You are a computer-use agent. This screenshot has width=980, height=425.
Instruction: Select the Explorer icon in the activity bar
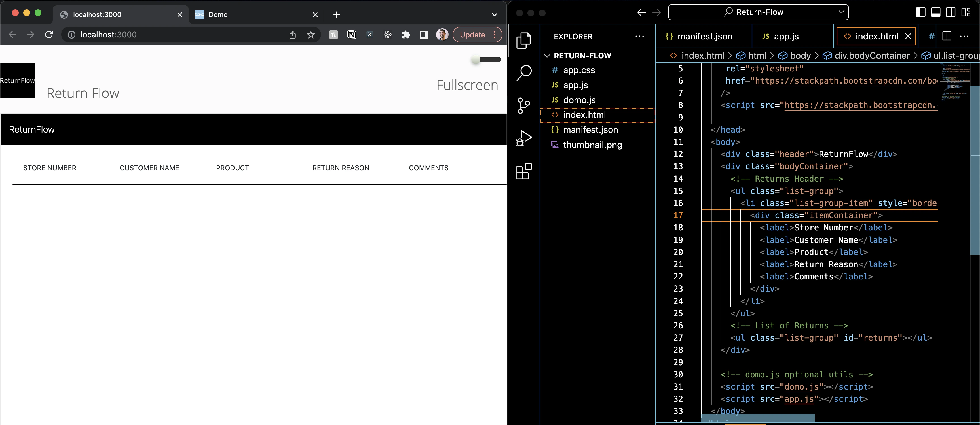(523, 41)
